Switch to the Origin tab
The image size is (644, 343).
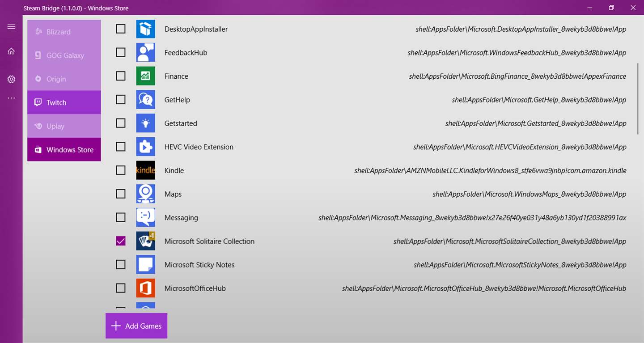click(64, 79)
